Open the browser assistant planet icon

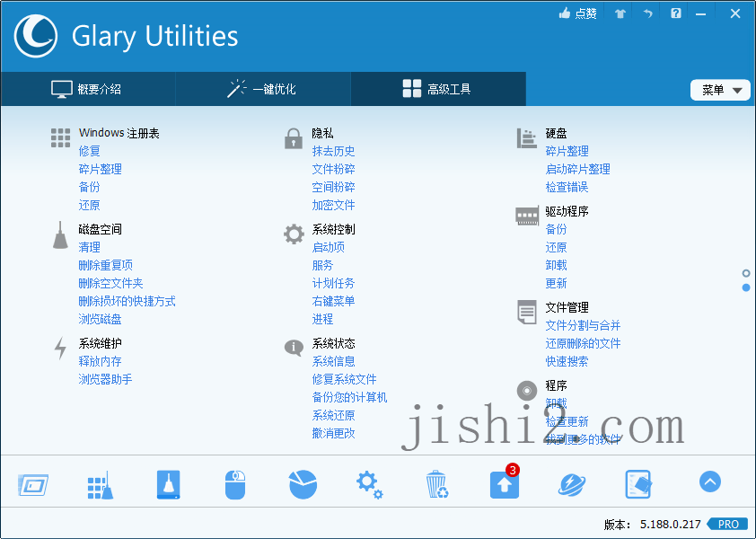572,484
